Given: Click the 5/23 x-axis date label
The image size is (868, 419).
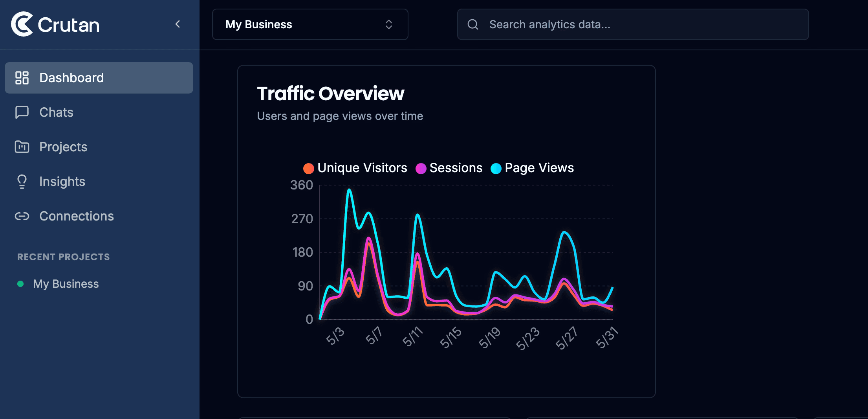Looking at the screenshot, I should tap(528, 338).
